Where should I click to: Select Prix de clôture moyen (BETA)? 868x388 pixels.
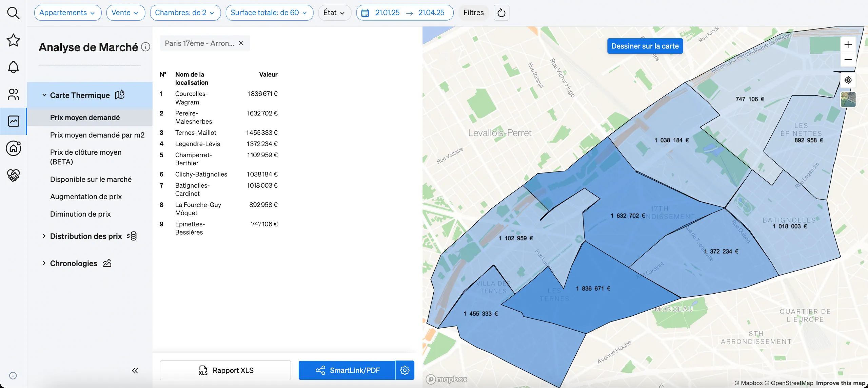tap(86, 157)
